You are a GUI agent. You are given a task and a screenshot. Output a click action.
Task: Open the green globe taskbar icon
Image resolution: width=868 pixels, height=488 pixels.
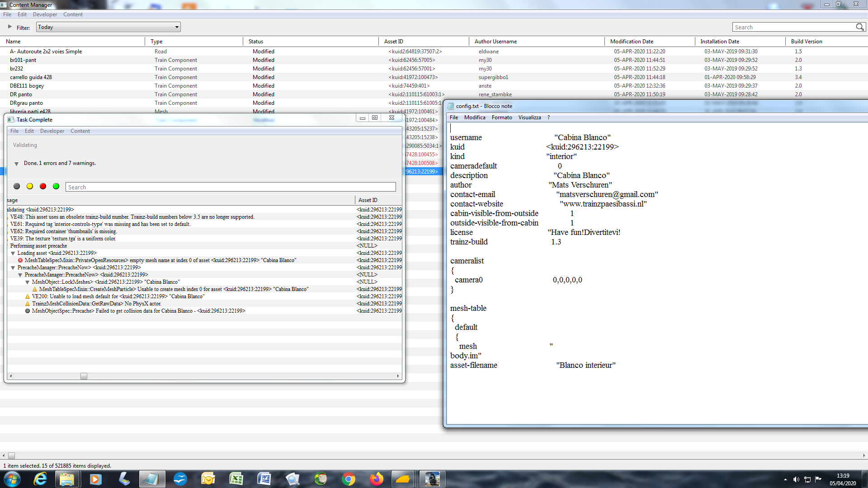[x=321, y=479]
